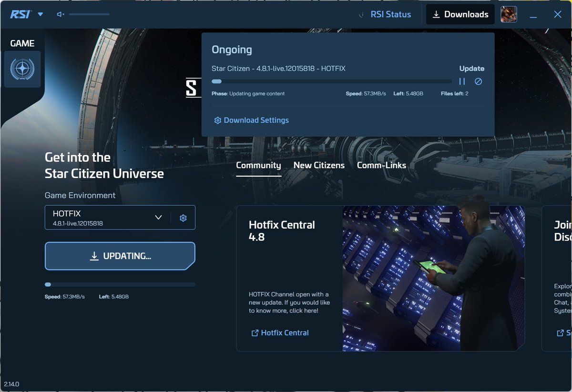Switch to the Comm-Links tab

(x=381, y=165)
